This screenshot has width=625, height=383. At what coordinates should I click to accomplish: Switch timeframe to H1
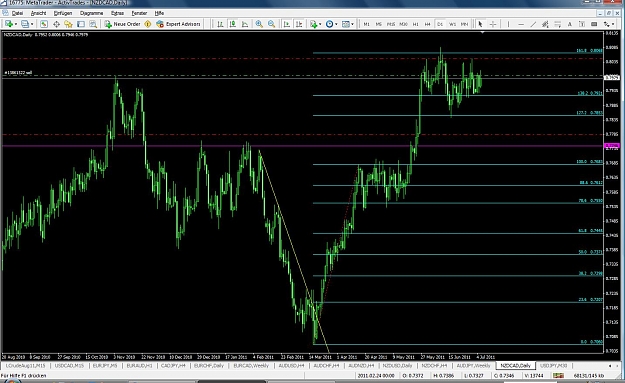click(x=416, y=24)
